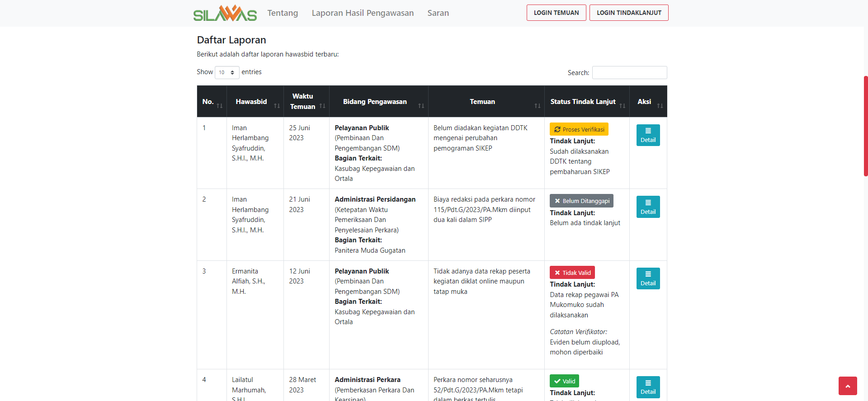This screenshot has width=868, height=401.
Task: Sort table by Hawasbid column
Action: (x=255, y=102)
